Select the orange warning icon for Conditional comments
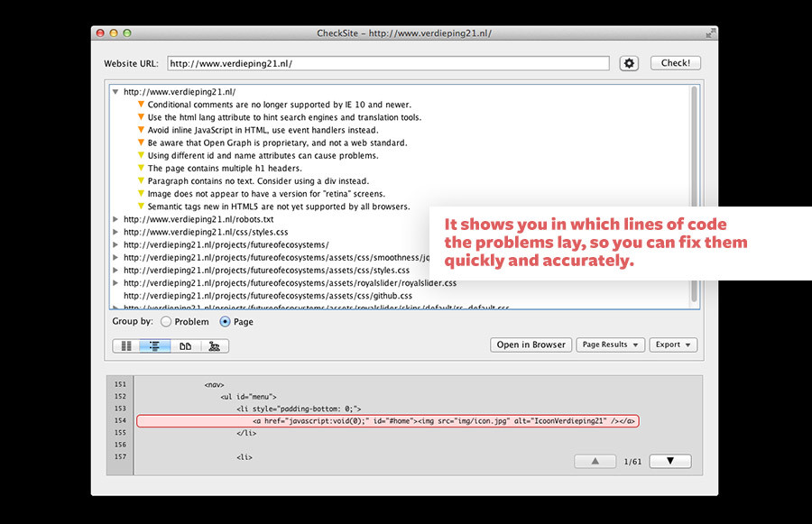 pos(141,104)
